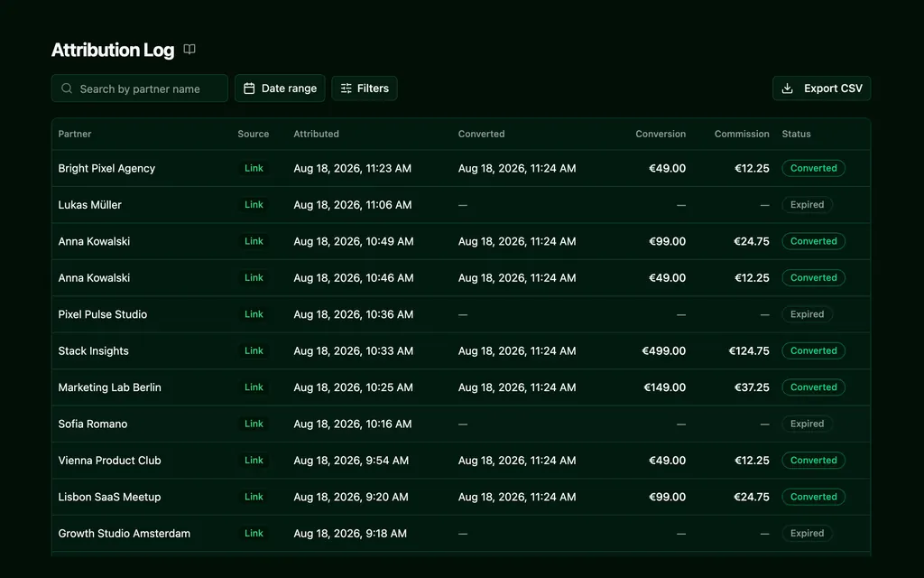924x578 pixels.
Task: Select the Anna Kowalski row attributed 10:49 AM
Action: [461, 241]
